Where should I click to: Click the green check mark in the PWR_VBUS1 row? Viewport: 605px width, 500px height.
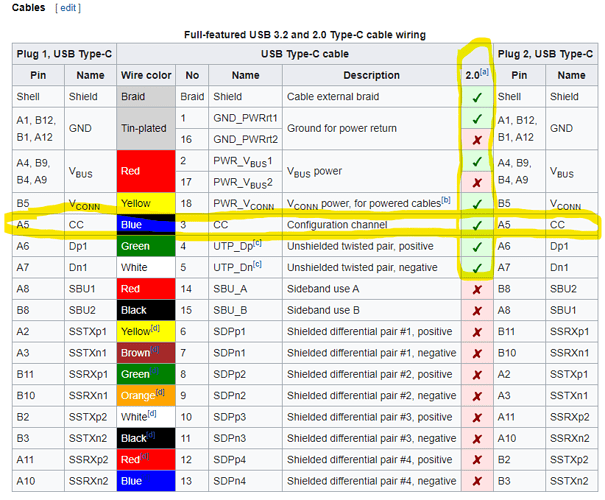click(x=477, y=161)
